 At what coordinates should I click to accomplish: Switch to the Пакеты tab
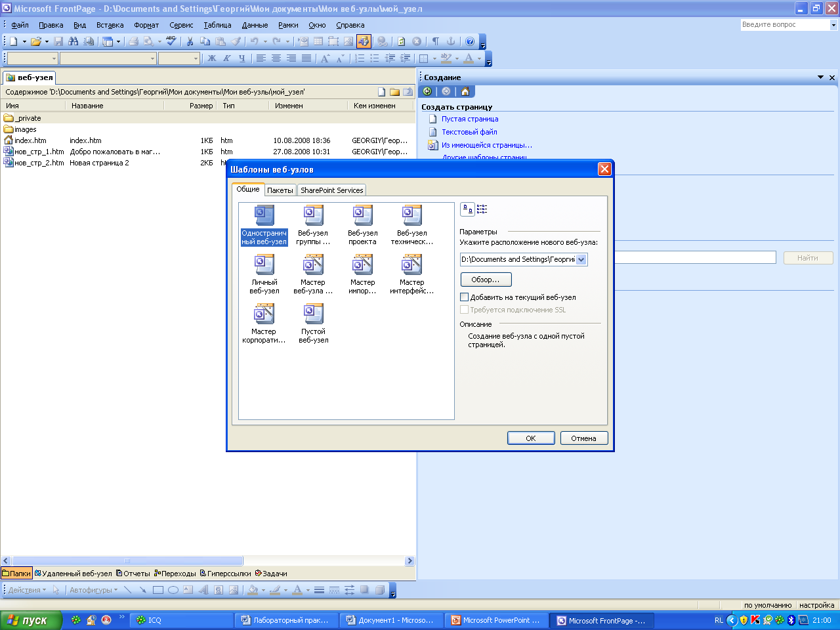pos(280,190)
